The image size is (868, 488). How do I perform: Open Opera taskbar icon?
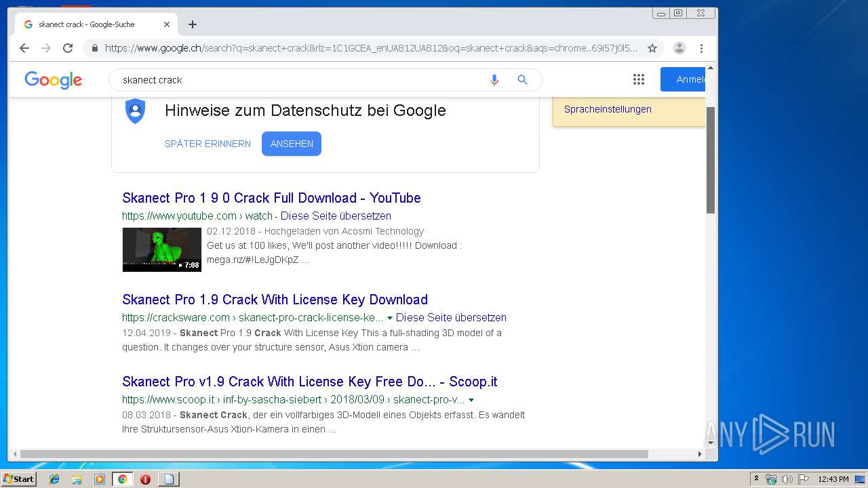(145, 479)
